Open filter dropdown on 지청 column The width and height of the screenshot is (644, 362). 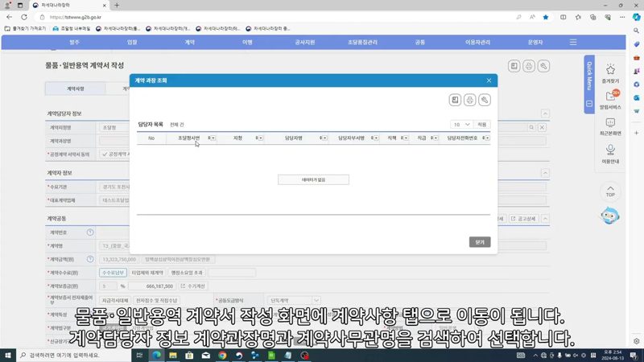pyautogui.click(x=260, y=138)
